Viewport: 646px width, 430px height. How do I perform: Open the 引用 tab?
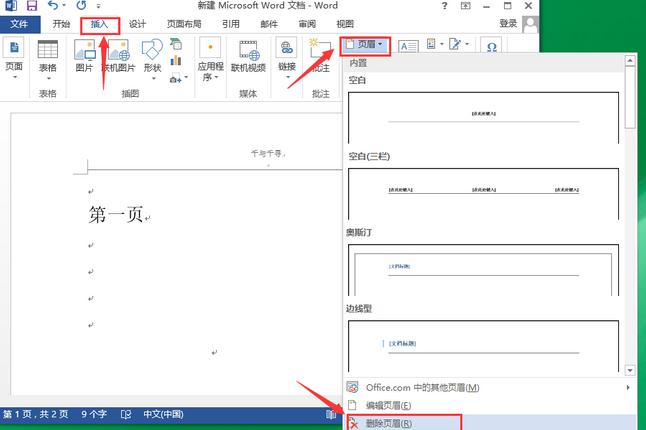(x=231, y=24)
